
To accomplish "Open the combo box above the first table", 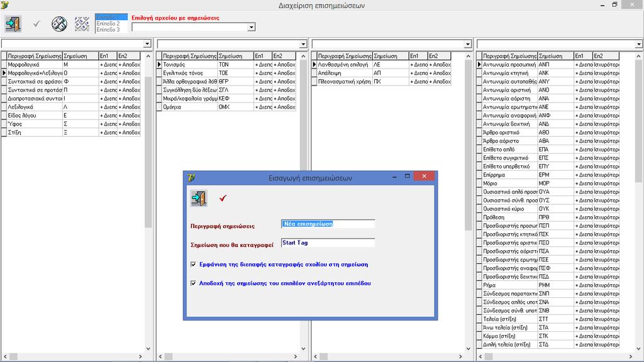I will point(147,43).
